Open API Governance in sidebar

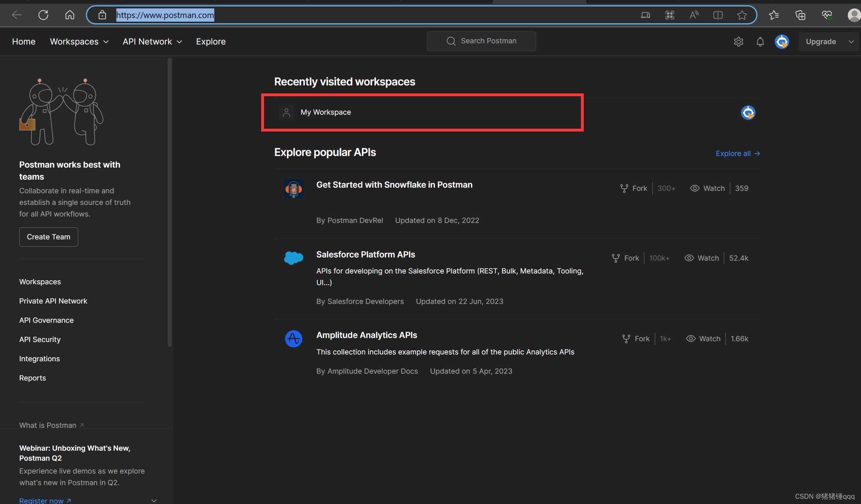(47, 320)
